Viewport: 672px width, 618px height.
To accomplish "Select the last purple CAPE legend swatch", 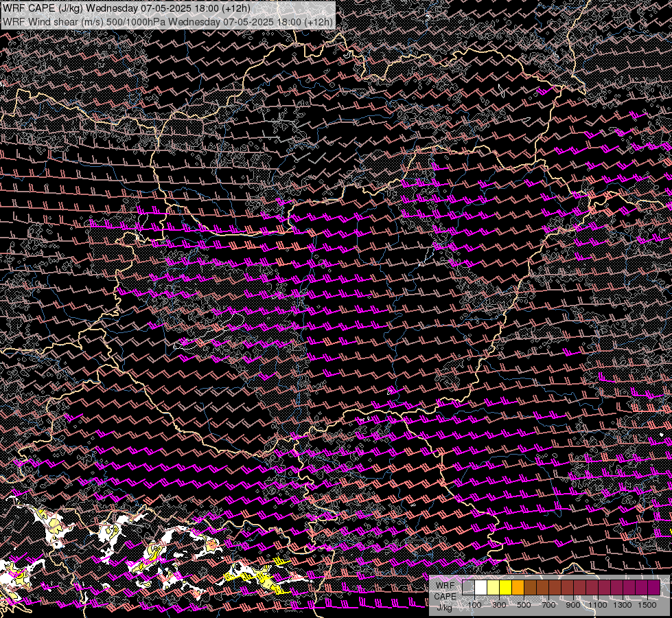I will pos(653,587).
